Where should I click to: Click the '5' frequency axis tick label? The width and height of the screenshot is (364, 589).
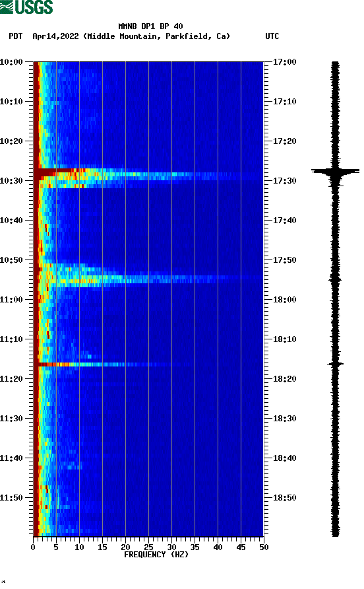[56, 547]
